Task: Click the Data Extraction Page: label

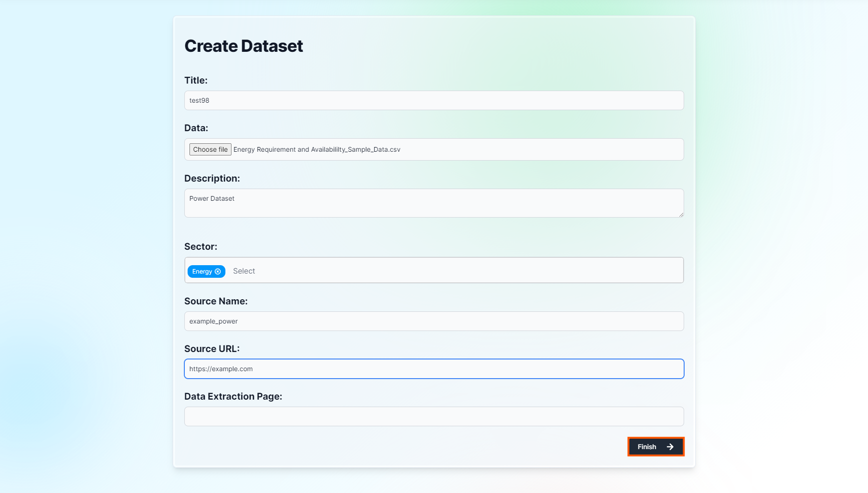Action: tap(233, 396)
